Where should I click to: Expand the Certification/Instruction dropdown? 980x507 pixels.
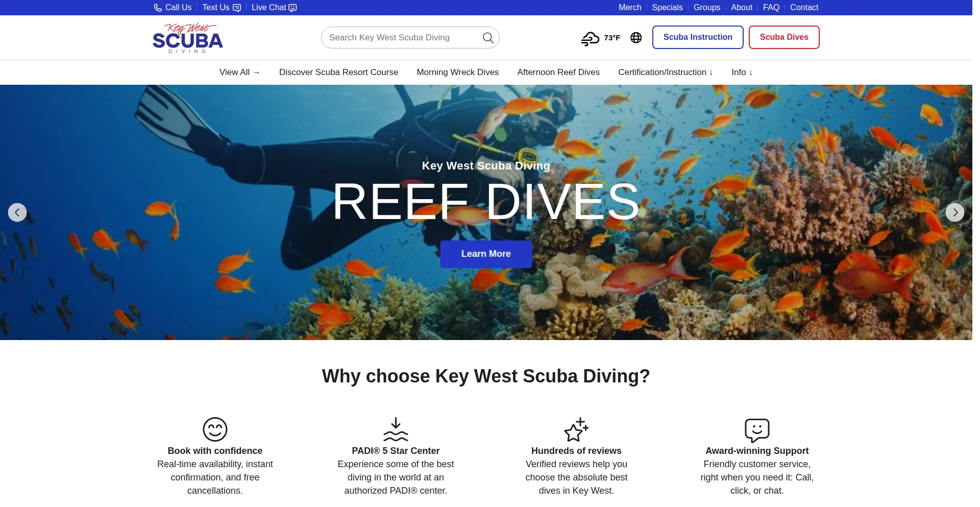665,72
